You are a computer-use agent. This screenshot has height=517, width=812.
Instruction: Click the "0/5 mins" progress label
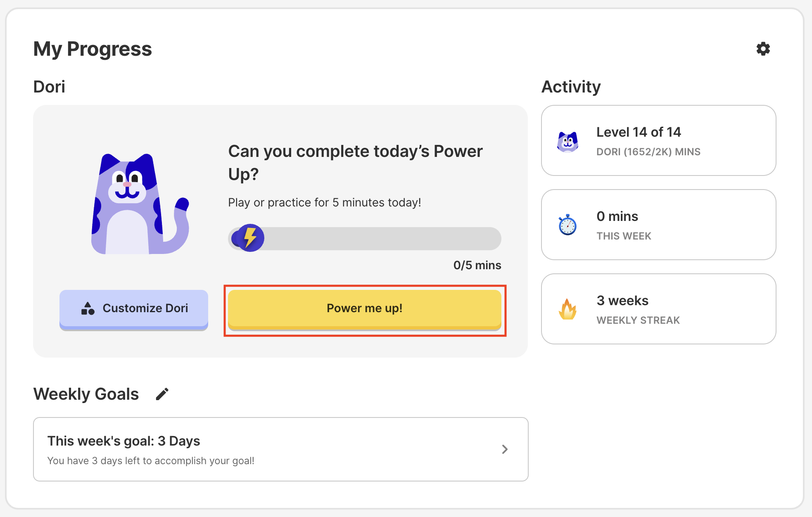click(477, 265)
